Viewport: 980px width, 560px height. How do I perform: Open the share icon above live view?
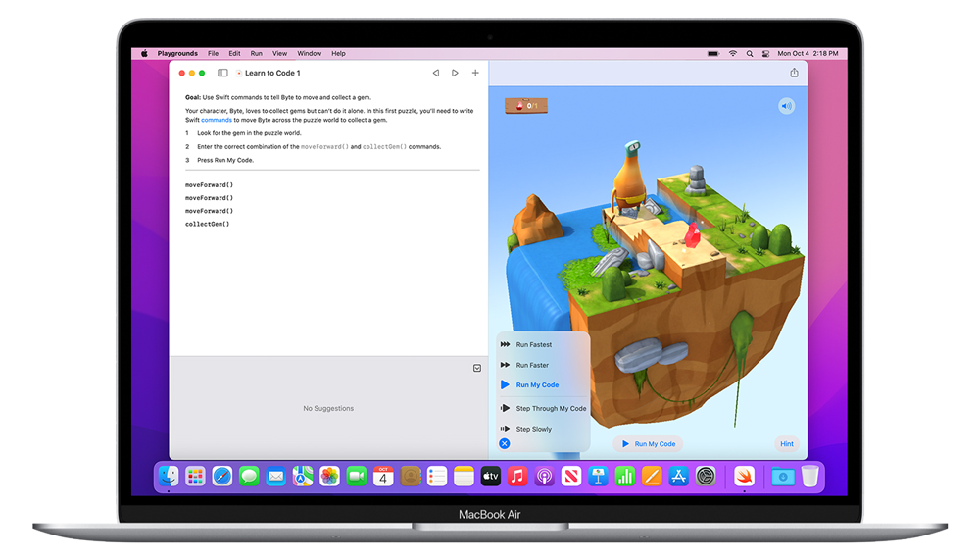tap(794, 73)
